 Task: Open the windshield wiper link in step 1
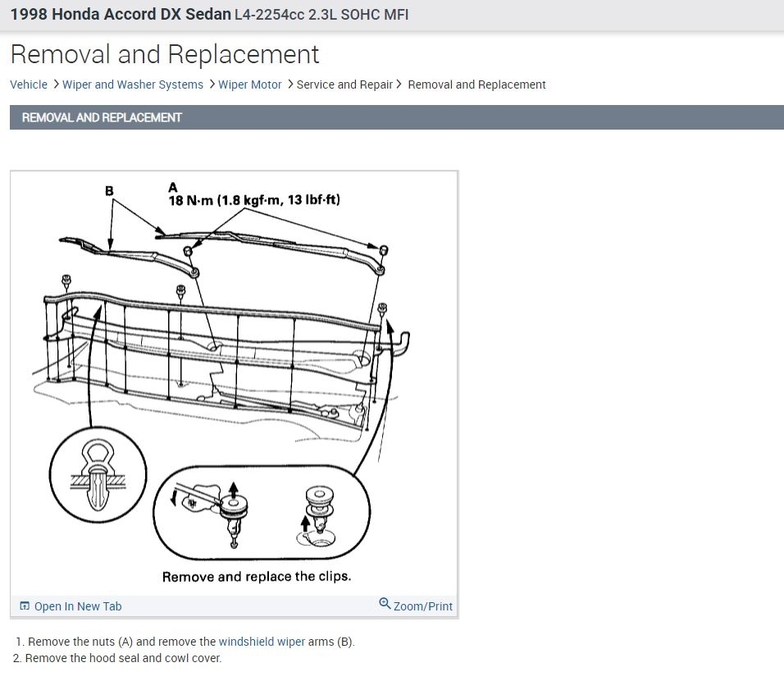(262, 642)
